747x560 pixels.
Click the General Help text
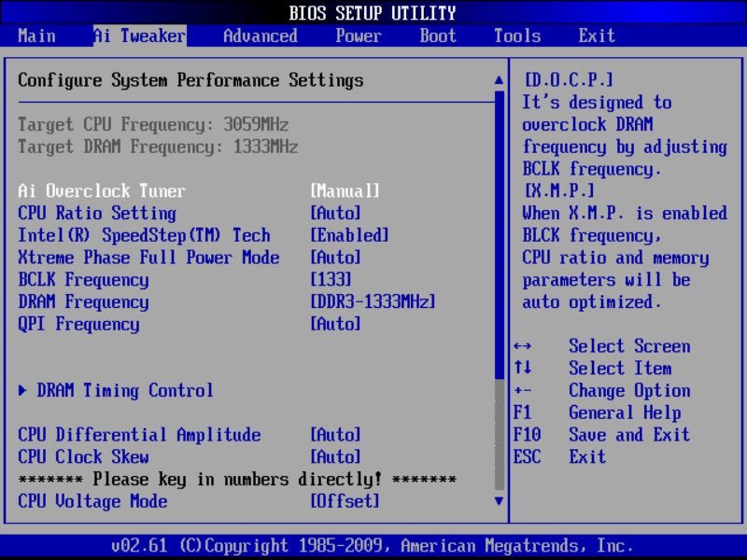(x=625, y=413)
